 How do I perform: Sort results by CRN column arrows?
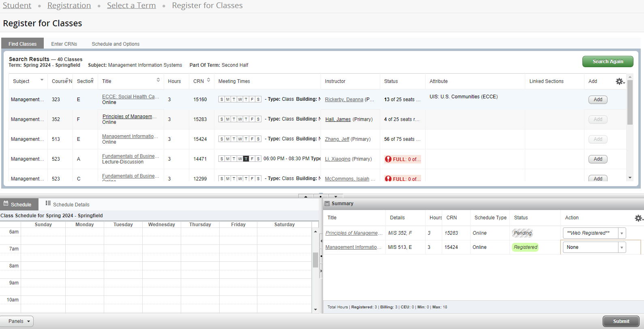(x=208, y=80)
